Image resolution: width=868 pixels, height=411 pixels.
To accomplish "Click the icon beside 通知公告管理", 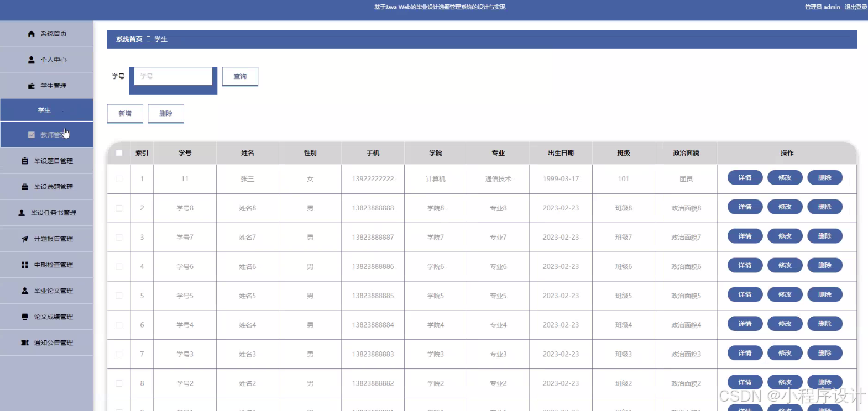I will 25,342.
